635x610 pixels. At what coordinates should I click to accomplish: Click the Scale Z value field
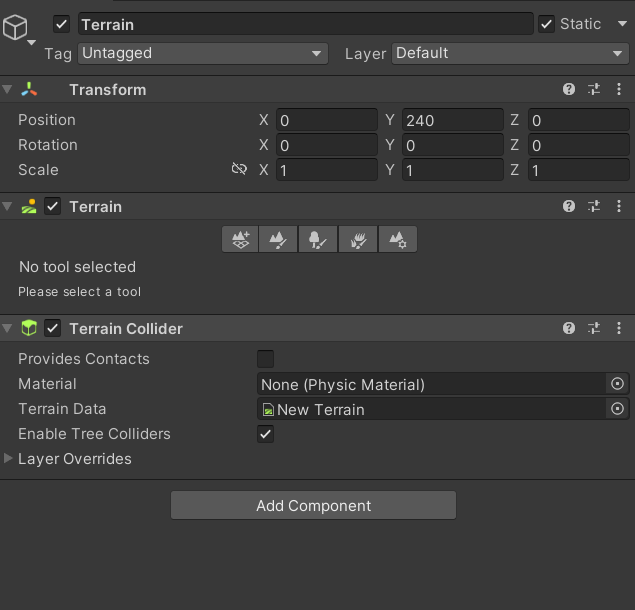579,170
